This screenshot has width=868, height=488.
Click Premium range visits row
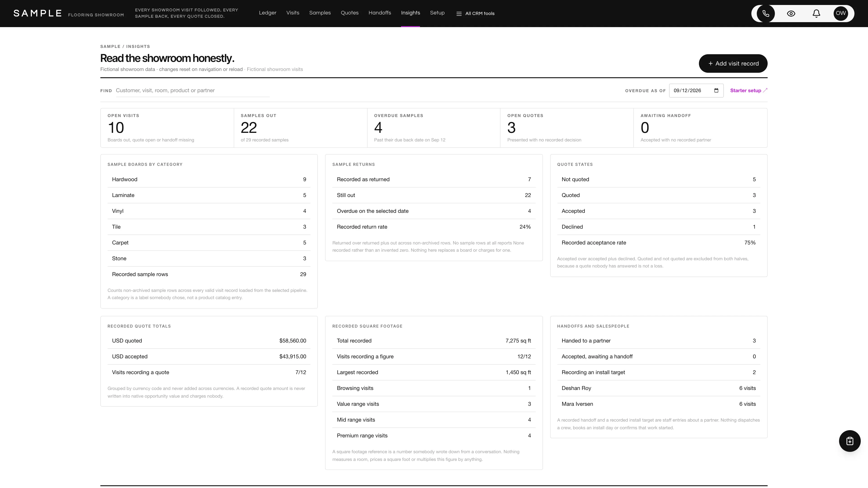click(x=434, y=436)
